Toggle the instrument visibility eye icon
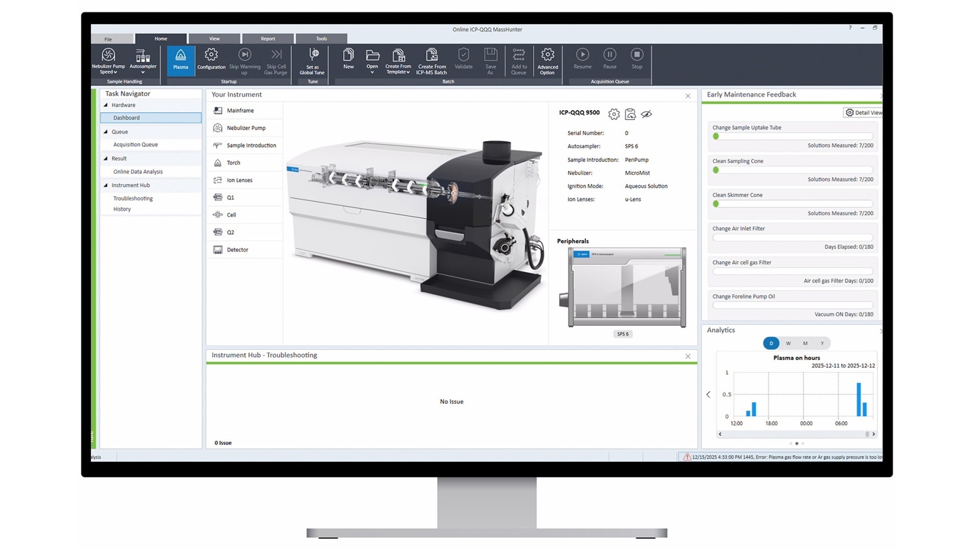 647,114
